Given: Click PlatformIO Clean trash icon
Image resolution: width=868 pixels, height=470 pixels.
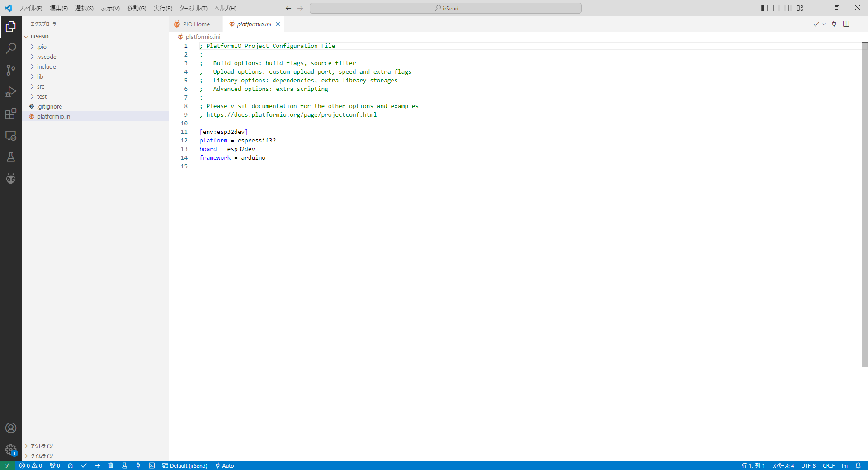Looking at the screenshot, I should pyautogui.click(x=111, y=465).
